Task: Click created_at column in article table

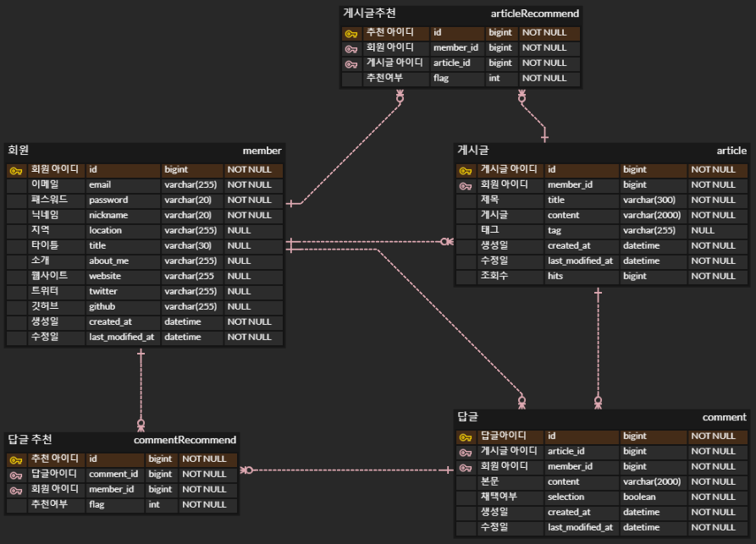Action: (569, 245)
